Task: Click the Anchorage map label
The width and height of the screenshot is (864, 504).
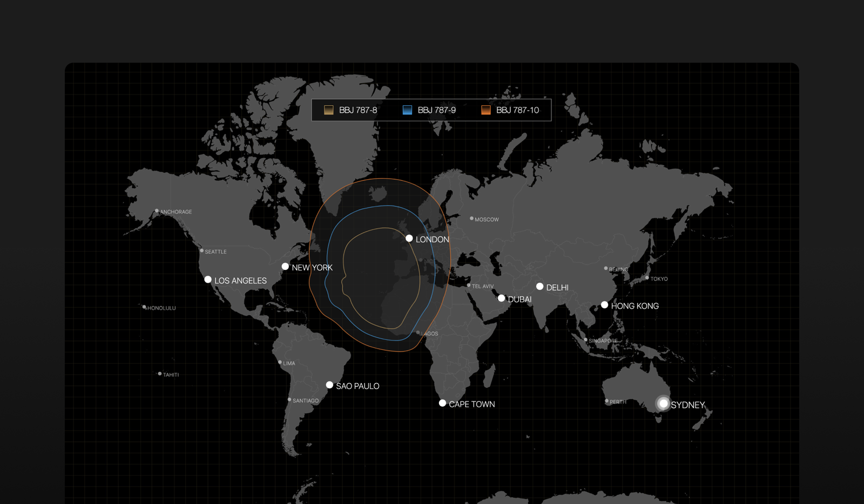Action: pyautogui.click(x=176, y=212)
